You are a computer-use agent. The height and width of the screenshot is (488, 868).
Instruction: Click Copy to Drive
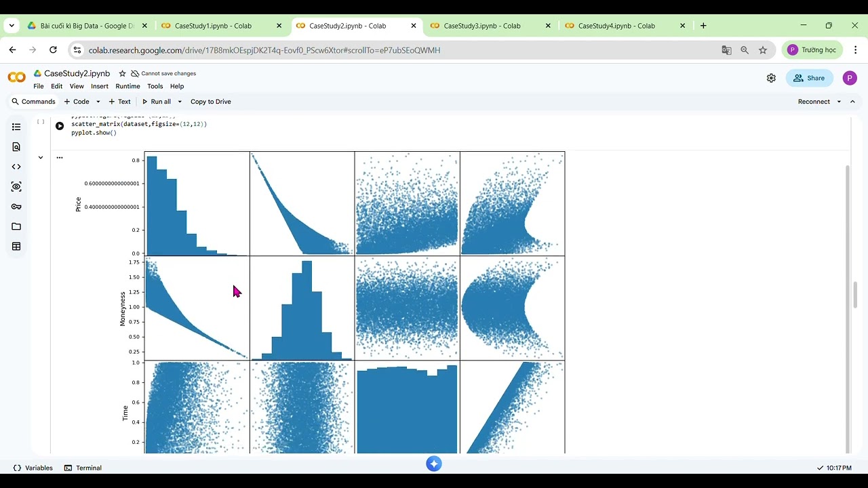coord(210,102)
